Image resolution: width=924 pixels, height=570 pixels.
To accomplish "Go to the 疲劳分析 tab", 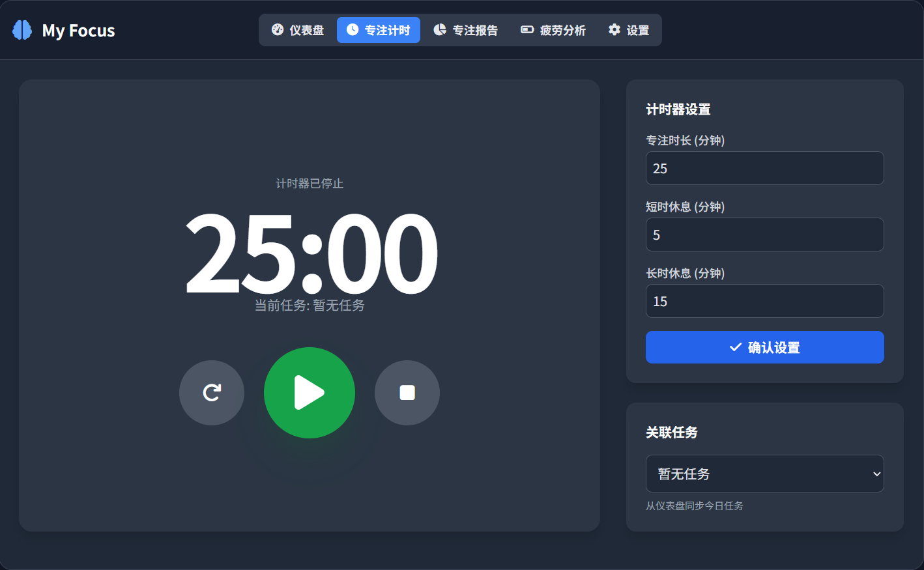I will click(553, 30).
